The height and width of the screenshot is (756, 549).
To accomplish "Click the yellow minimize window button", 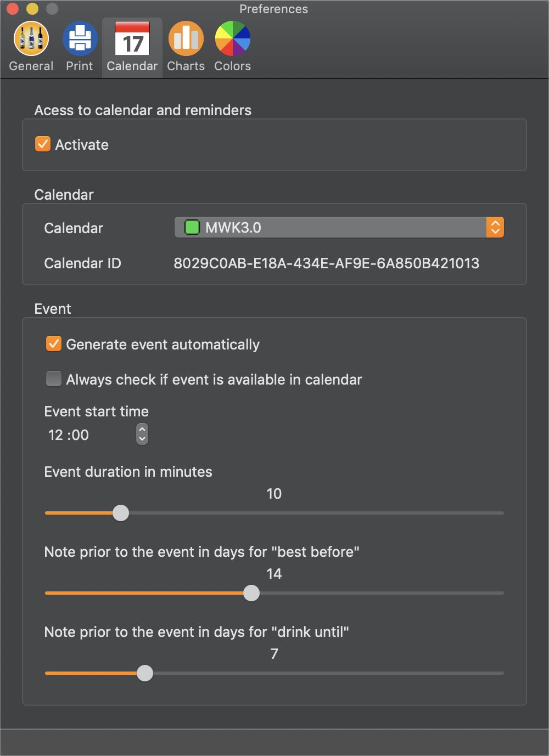I will pyautogui.click(x=32, y=9).
